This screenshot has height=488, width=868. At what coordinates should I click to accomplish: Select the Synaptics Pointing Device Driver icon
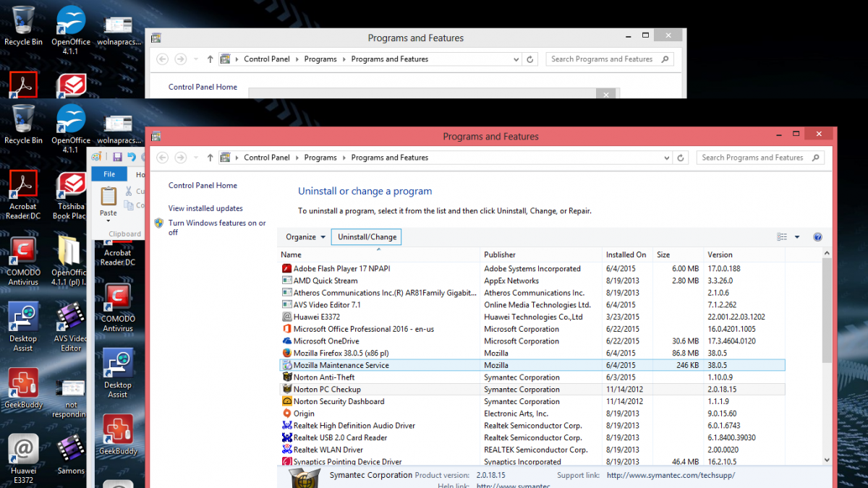click(x=287, y=462)
